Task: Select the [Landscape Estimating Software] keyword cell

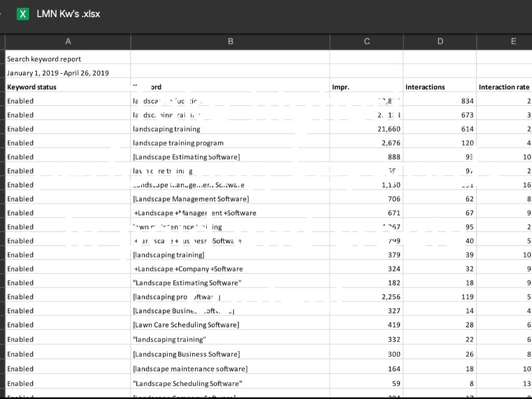Action: point(187,157)
